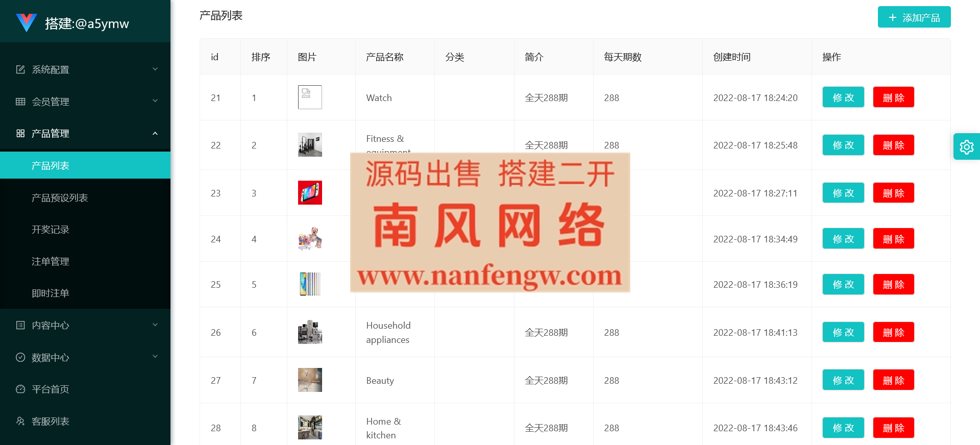Click the 客服列表 user icon
The height and width of the screenshot is (445, 980).
pos(20,421)
